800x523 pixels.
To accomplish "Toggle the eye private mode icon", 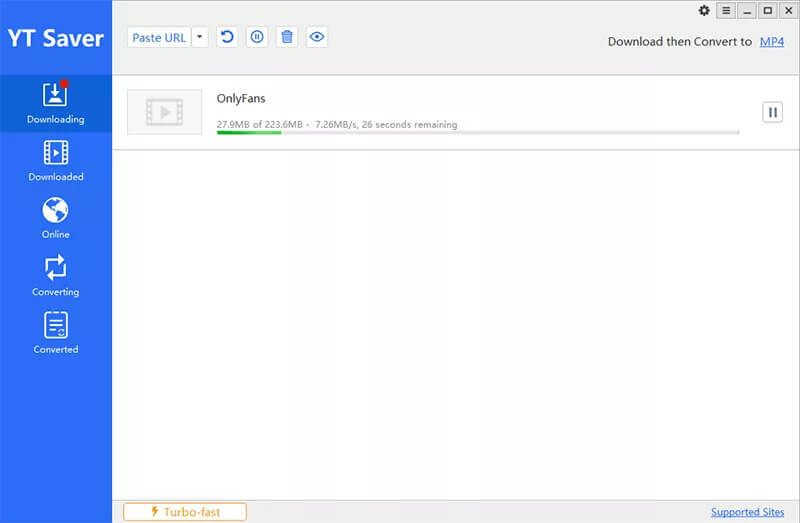I will 317,37.
